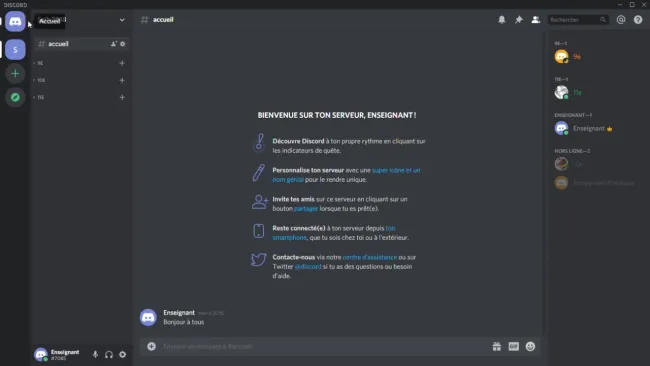The width and height of the screenshot is (650, 366).
Task: Open the accueil channel settings gear
Action: pyautogui.click(x=123, y=44)
